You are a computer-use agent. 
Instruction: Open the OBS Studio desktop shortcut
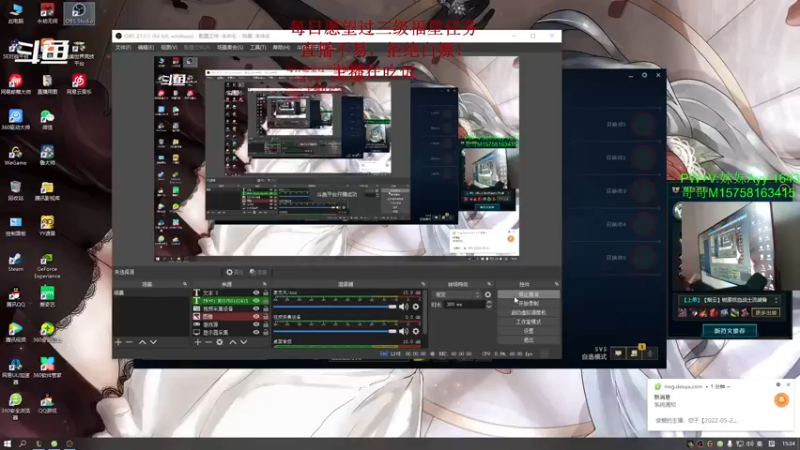(79, 13)
